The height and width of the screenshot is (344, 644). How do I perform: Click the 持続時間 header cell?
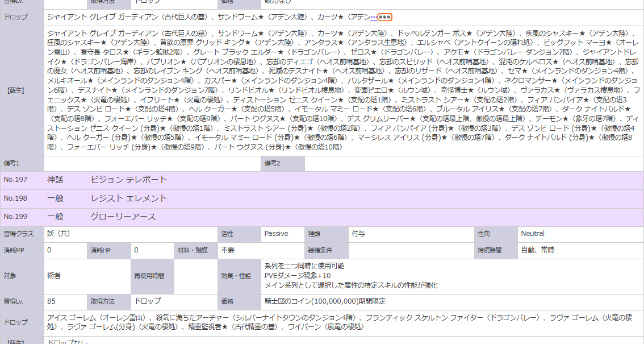[x=496, y=250]
